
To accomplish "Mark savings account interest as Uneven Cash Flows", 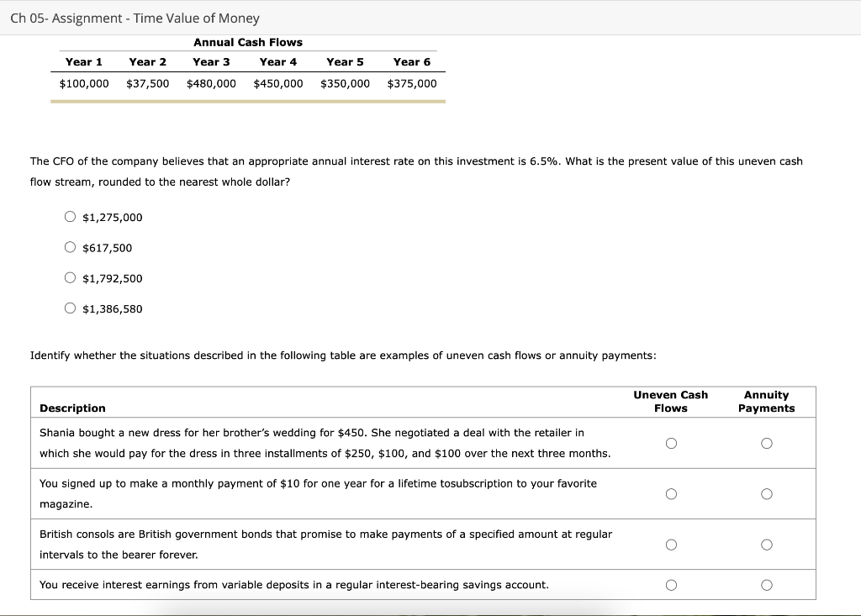I will 670,584.
